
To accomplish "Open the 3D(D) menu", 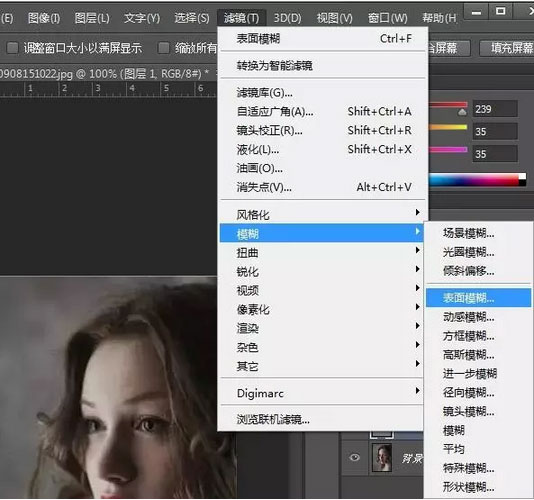I will 288,18.
